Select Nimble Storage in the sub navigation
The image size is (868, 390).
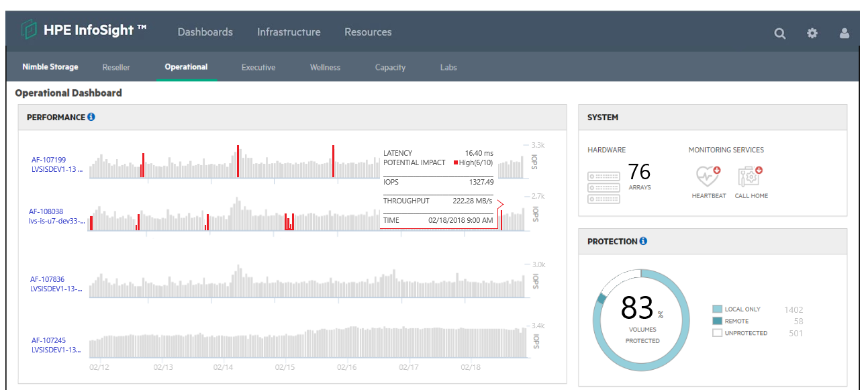point(50,67)
